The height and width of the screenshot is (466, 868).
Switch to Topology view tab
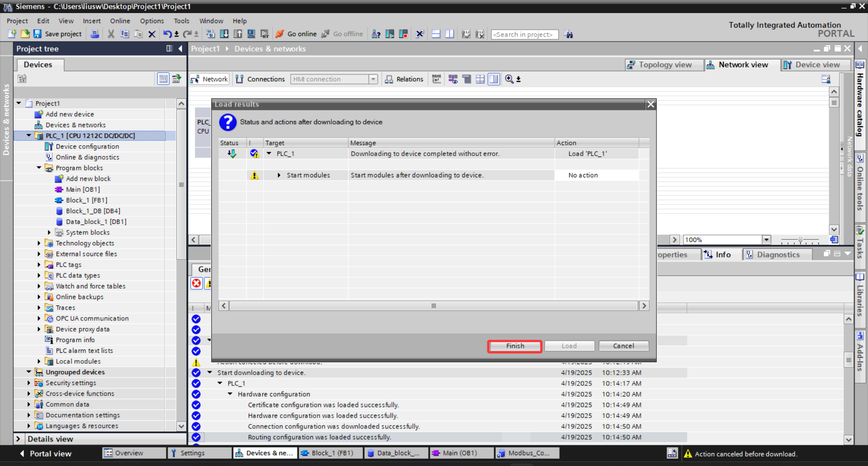(664, 65)
